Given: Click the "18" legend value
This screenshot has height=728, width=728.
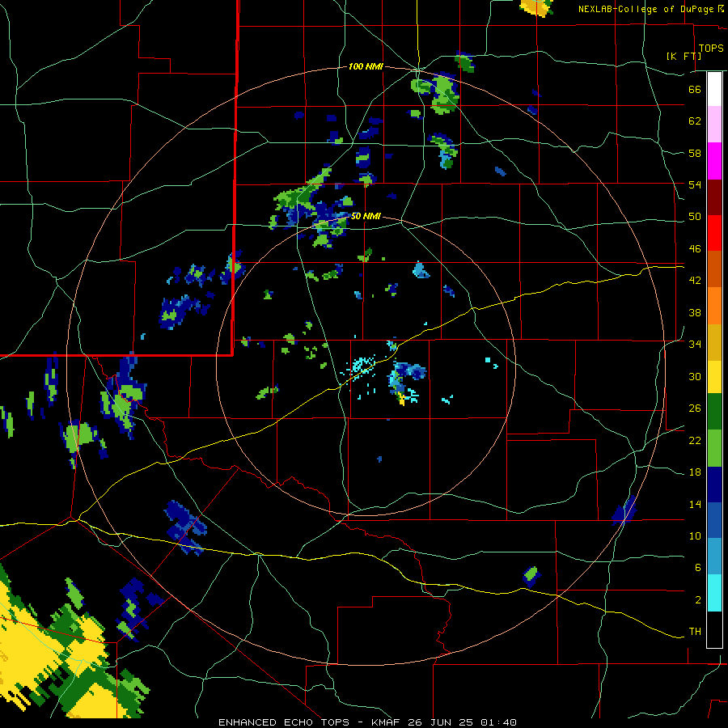Looking at the screenshot, I should pos(695,472).
